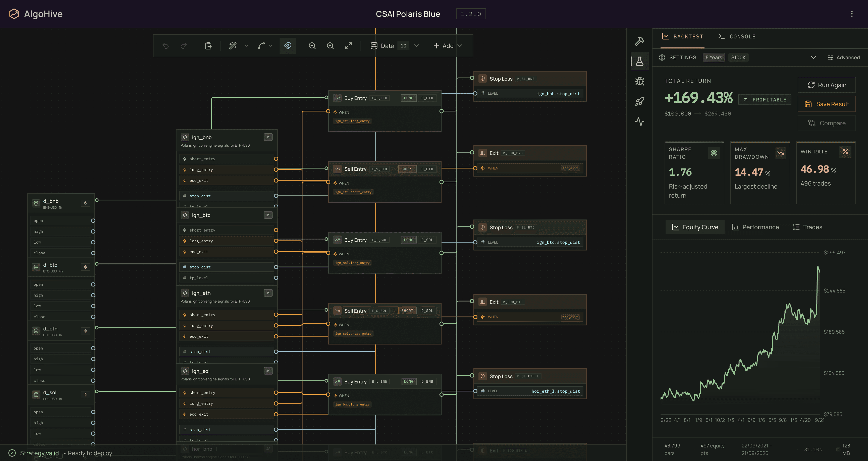This screenshot has width=868, height=461.
Task: Click the clipboard paste icon
Action: pos(208,46)
